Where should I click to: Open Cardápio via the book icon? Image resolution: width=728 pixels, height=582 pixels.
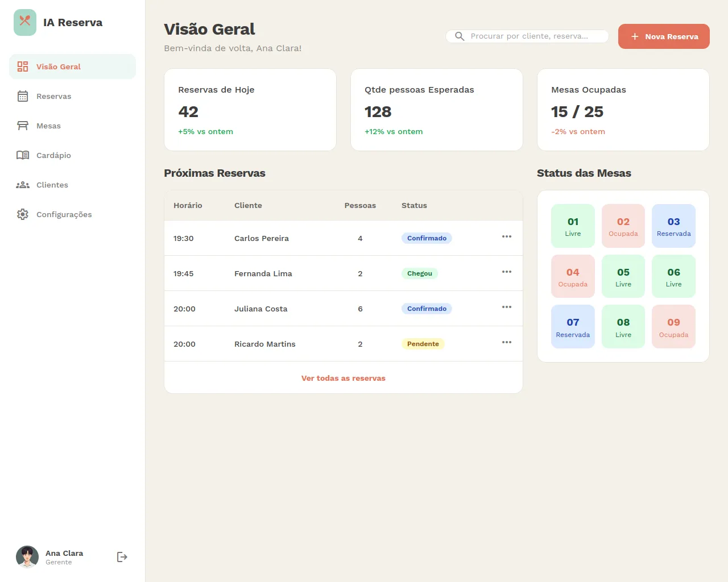23,155
